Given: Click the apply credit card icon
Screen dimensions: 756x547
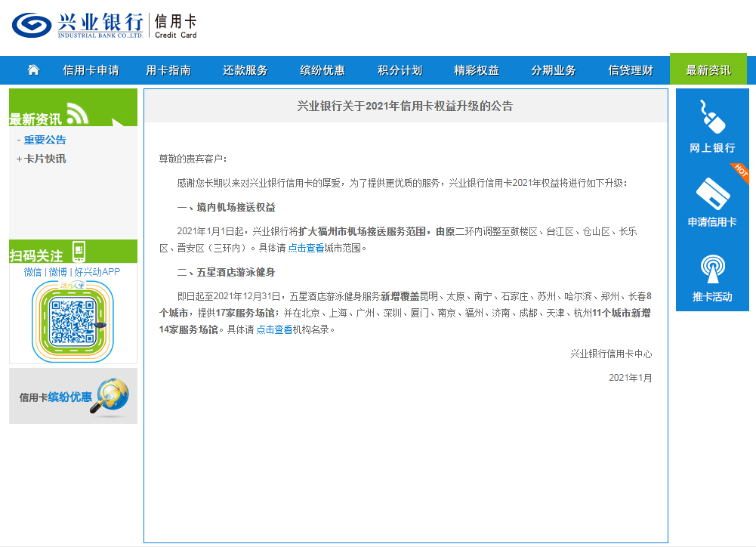Looking at the screenshot, I should 713,193.
